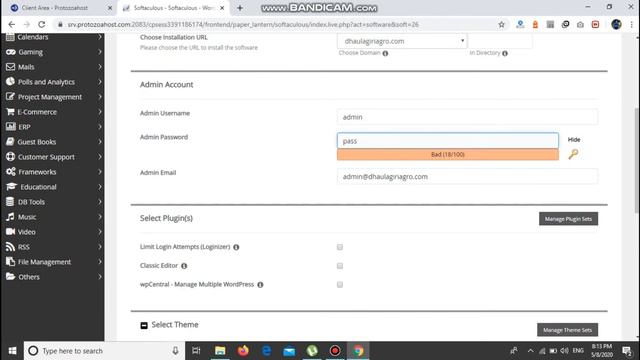Screen dimensions: 640x360
Task: Open Chrome menu three dots
Action: point(631,24)
